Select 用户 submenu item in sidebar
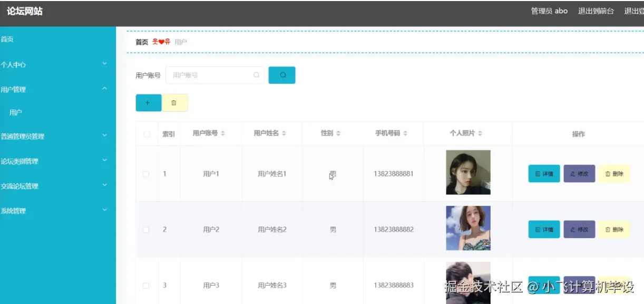This screenshot has height=304, width=644. pos(58,112)
